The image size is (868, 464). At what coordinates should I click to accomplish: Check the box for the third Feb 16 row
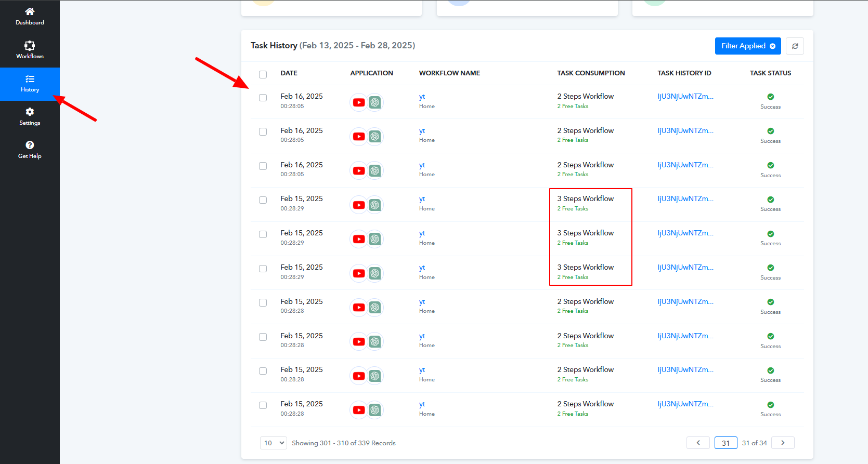(263, 166)
